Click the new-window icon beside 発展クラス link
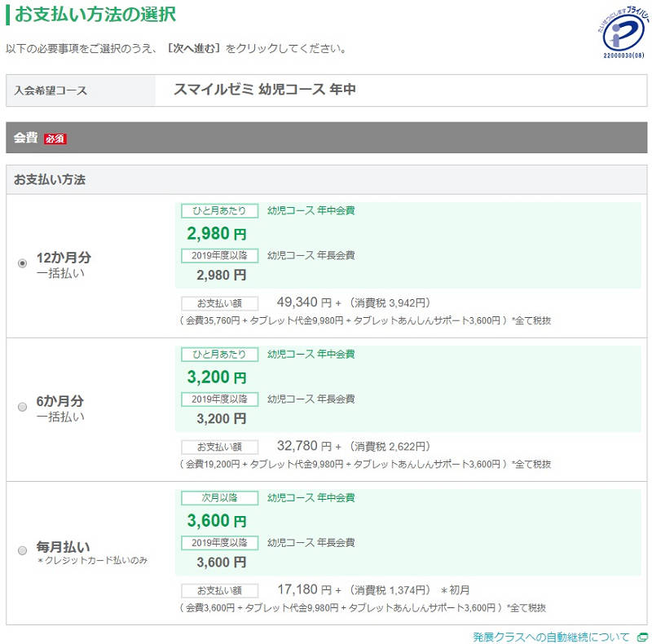Viewport: 652px width, 644px height. (643, 637)
